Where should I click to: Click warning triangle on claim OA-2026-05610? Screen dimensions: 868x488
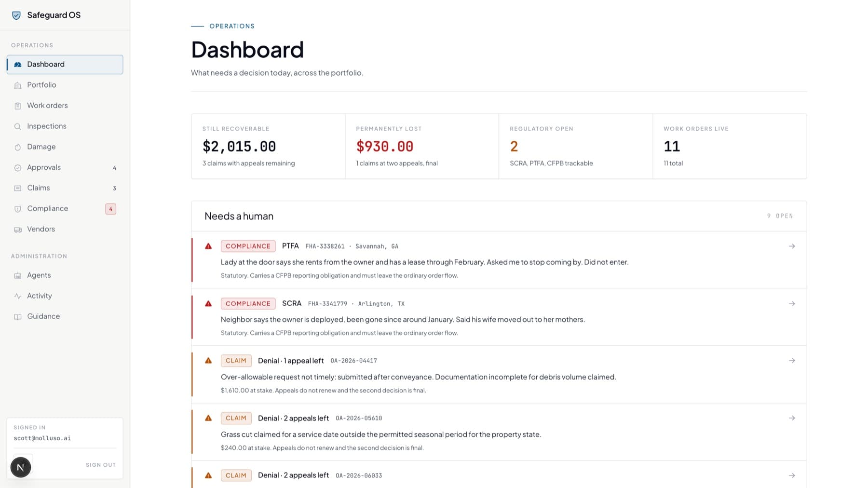coord(208,418)
